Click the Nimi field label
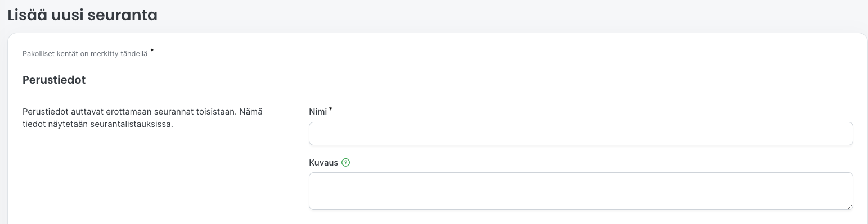Image resolution: width=868 pixels, height=224 pixels. click(318, 112)
